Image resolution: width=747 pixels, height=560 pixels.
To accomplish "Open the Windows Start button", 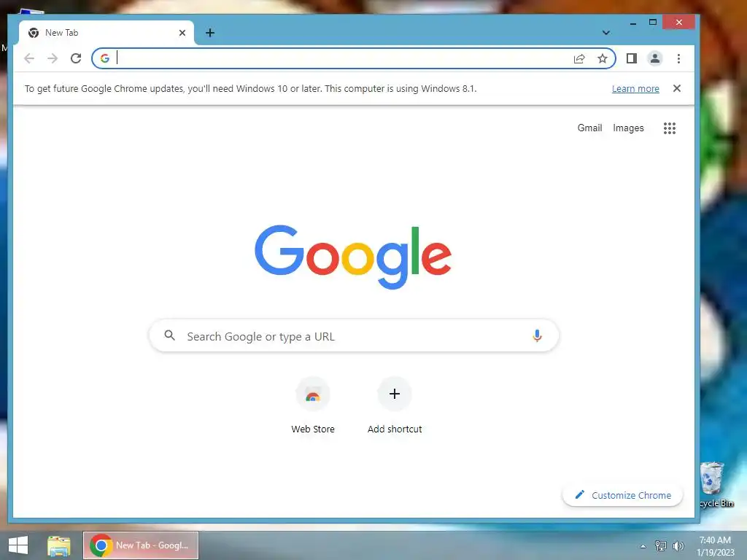I will (x=18, y=545).
